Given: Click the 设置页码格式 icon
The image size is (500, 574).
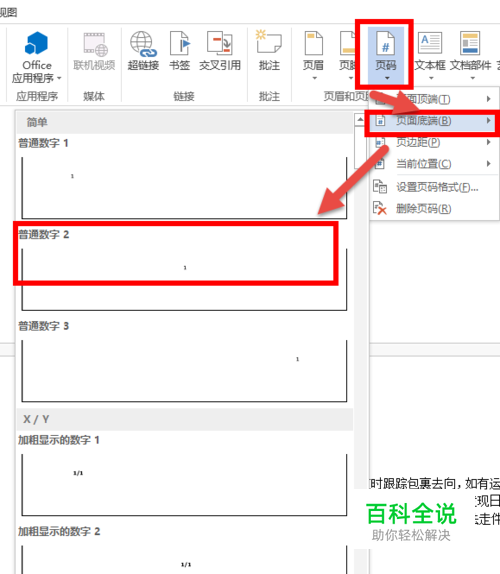Looking at the screenshot, I should pyautogui.click(x=380, y=187).
